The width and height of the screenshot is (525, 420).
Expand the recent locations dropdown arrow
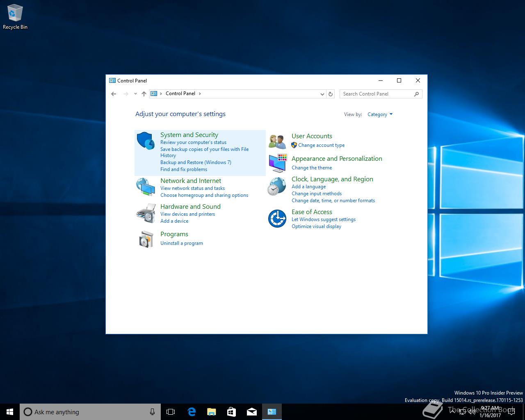pos(135,94)
